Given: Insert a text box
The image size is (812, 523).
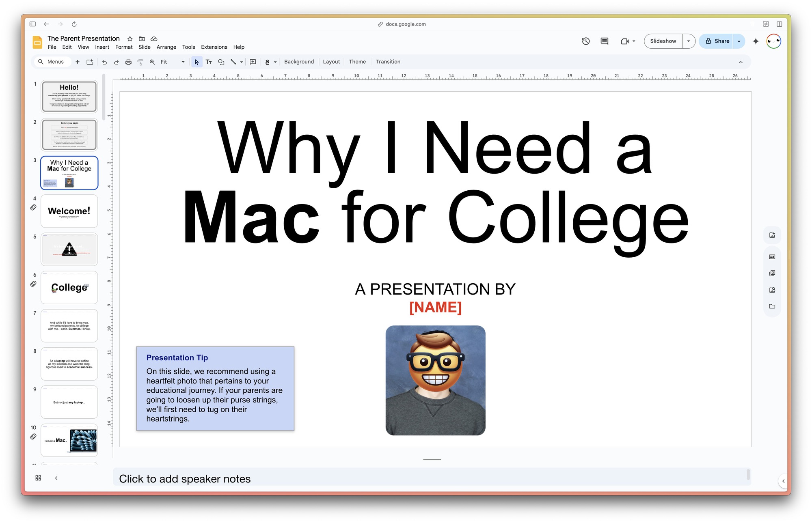Looking at the screenshot, I should [209, 62].
